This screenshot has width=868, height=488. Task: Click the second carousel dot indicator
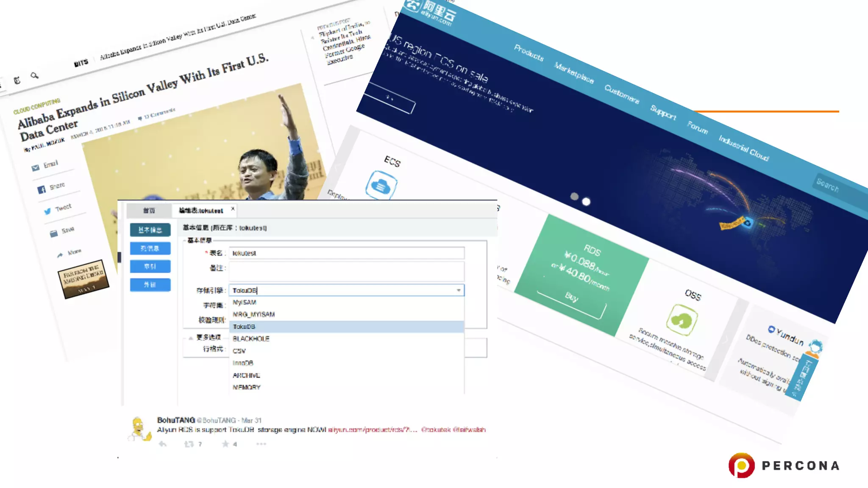(x=586, y=202)
